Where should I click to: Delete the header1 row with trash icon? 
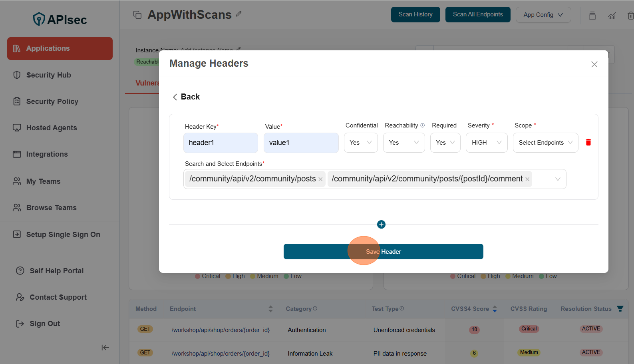588,143
